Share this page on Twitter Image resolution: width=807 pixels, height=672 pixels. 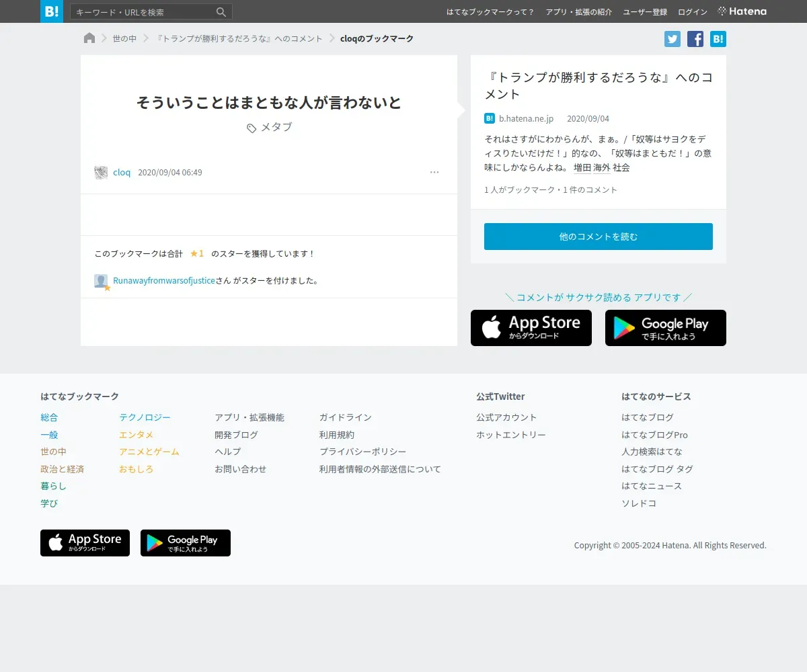(x=672, y=39)
